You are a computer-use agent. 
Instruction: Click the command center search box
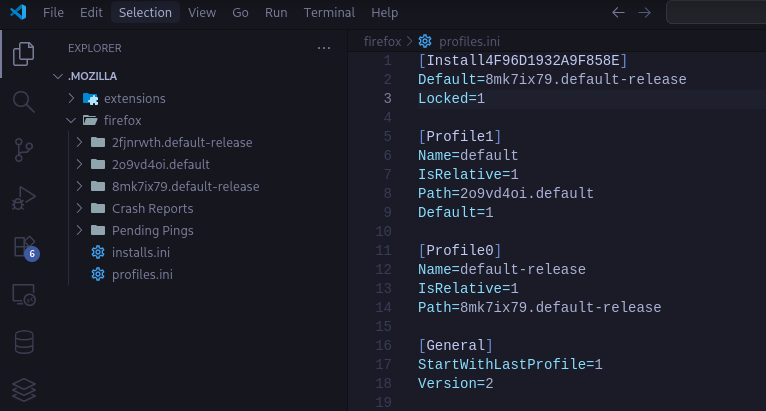pos(716,12)
